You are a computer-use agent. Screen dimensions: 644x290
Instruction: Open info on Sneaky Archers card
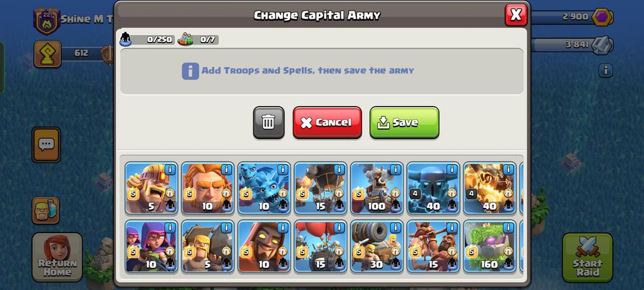tap(170, 227)
